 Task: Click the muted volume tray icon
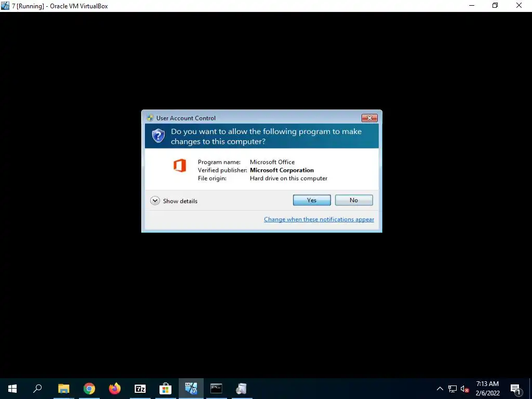click(464, 389)
